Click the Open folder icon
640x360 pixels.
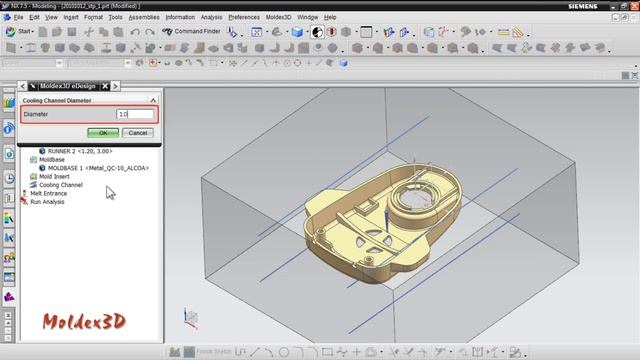click(x=57, y=32)
